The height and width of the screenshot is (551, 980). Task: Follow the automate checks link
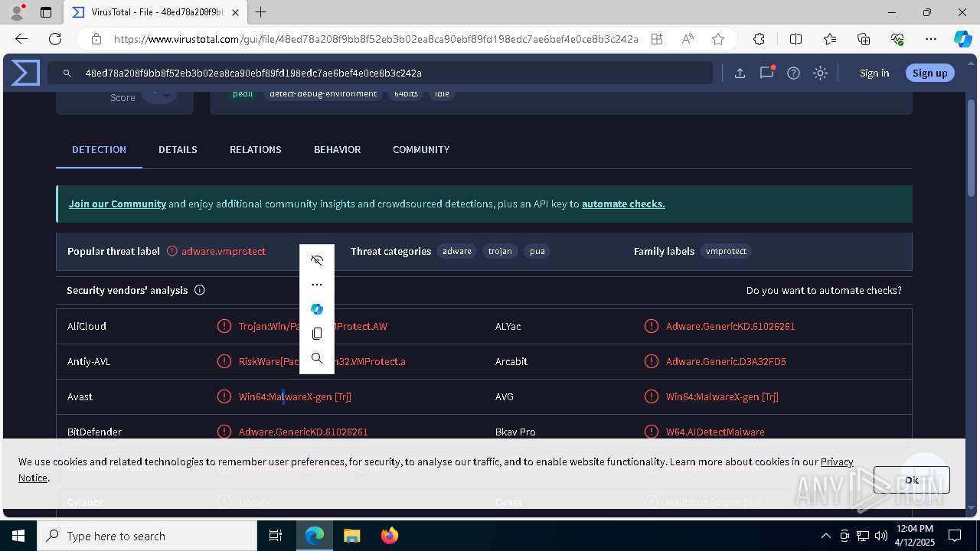coord(623,204)
